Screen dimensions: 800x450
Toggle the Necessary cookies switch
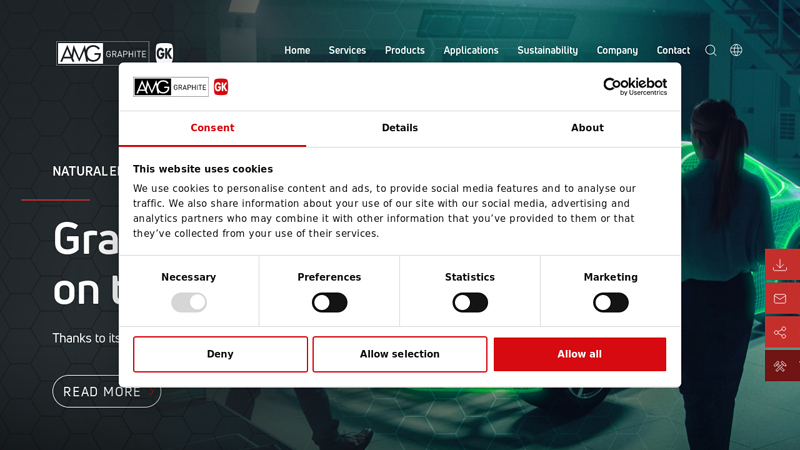[189, 302]
